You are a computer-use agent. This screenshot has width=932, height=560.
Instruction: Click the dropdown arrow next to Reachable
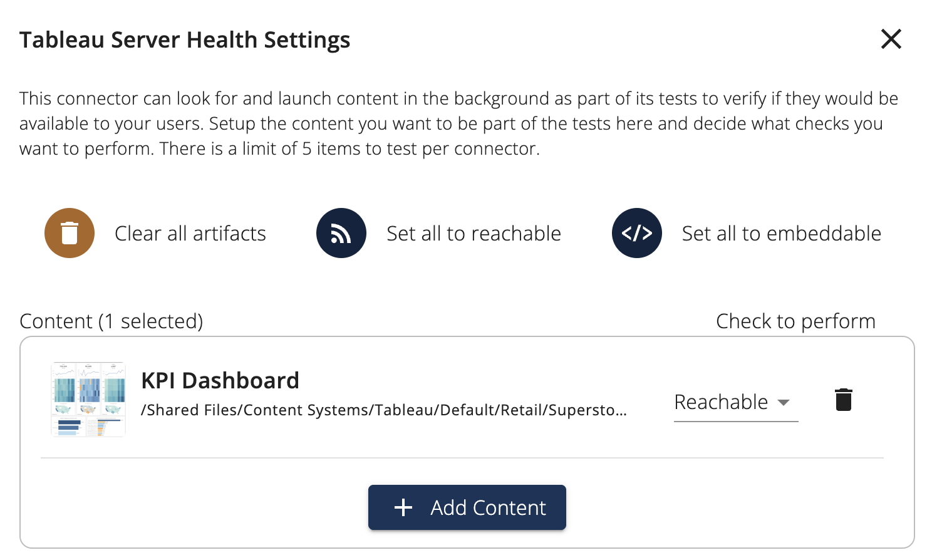point(784,403)
